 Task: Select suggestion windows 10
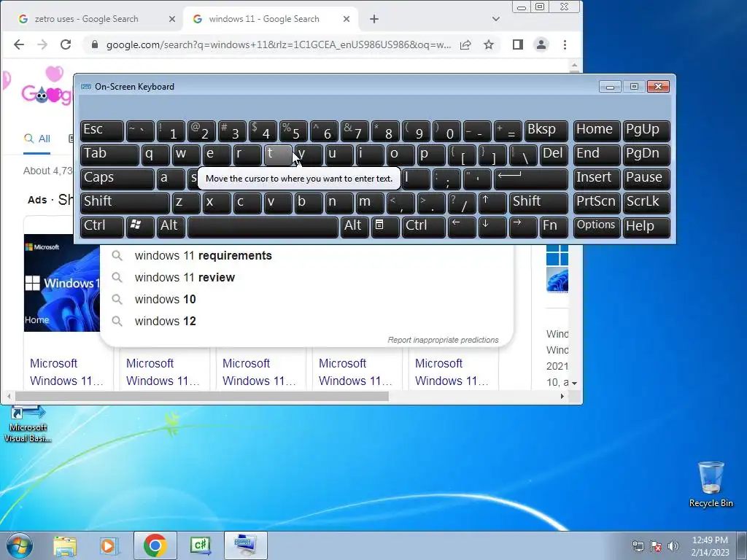(307, 300)
